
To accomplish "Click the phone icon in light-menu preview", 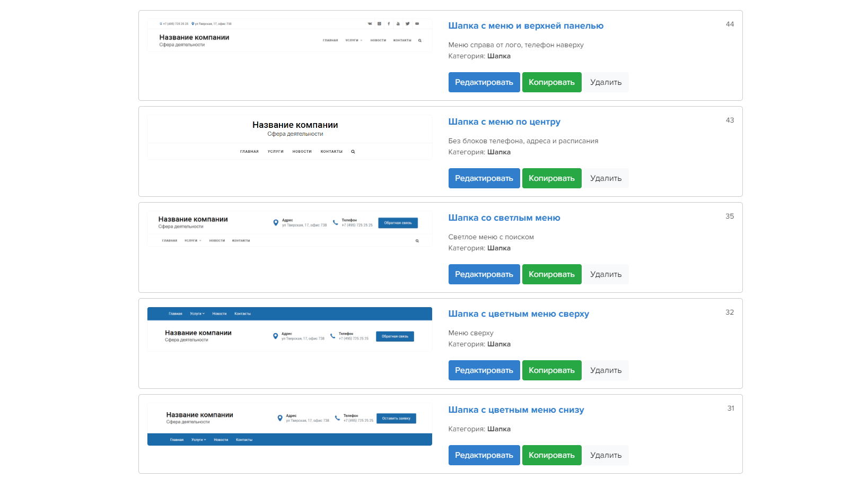I will point(336,222).
